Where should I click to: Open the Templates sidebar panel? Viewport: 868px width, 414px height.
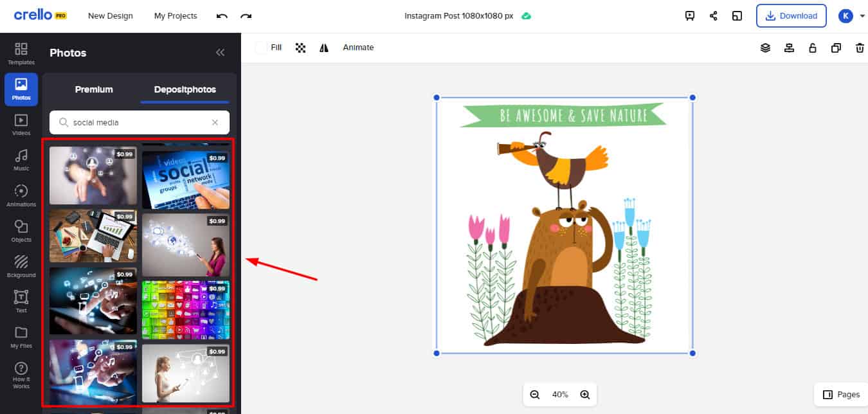pyautogui.click(x=21, y=53)
